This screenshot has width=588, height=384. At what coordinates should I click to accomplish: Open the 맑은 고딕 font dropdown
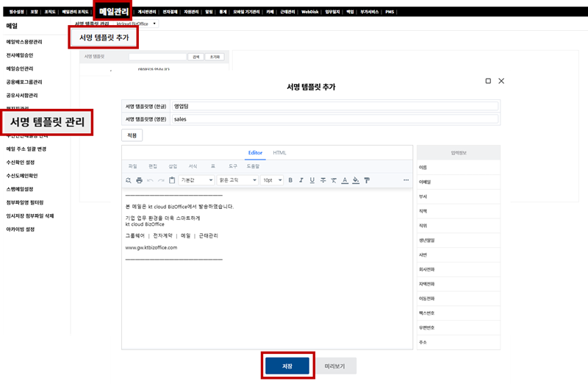[x=237, y=180]
